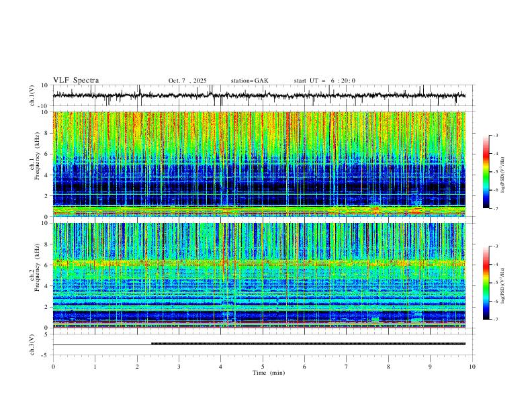The image size is (532, 411).
Task: Click the ch.1 spectrogram panel
Action: (259, 164)
